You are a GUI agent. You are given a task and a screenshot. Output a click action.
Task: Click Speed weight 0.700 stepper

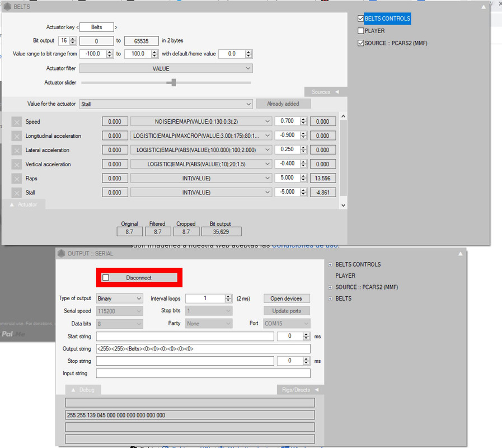point(303,121)
